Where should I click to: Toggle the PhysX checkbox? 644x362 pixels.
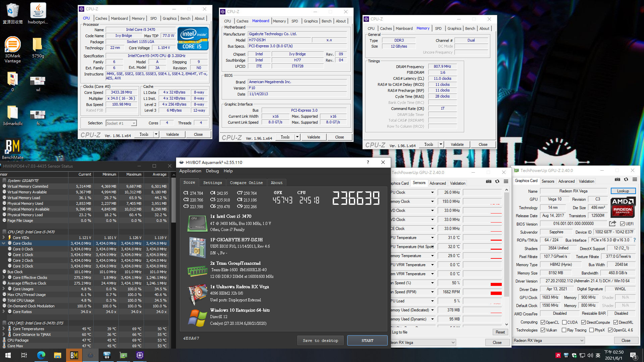pyautogui.click(x=591, y=330)
